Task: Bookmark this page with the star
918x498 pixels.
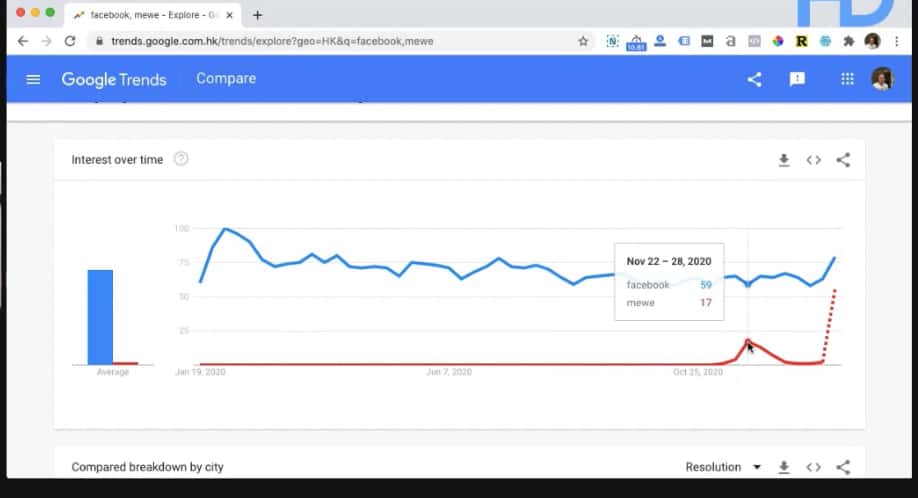Action: coord(583,41)
